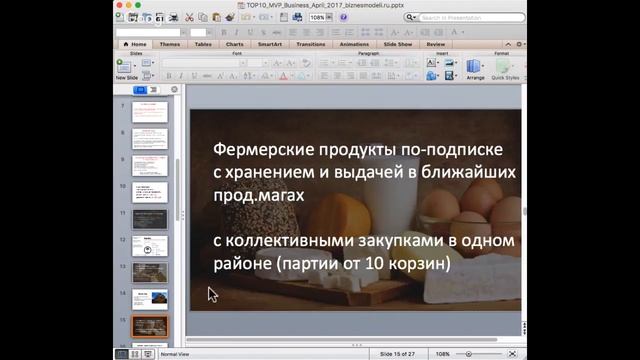This screenshot has height=360, width=640.
Task: Click the Format Painter brush icon
Action: pyautogui.click(x=230, y=17)
